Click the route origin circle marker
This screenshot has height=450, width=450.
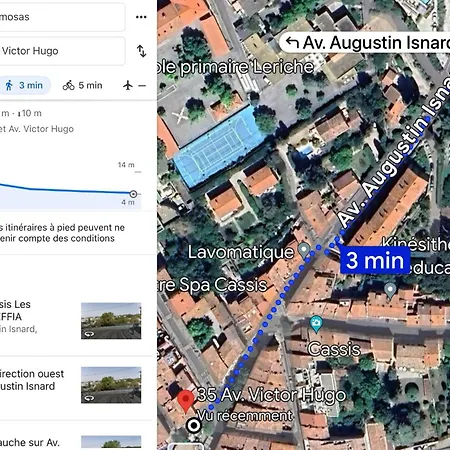(x=193, y=425)
